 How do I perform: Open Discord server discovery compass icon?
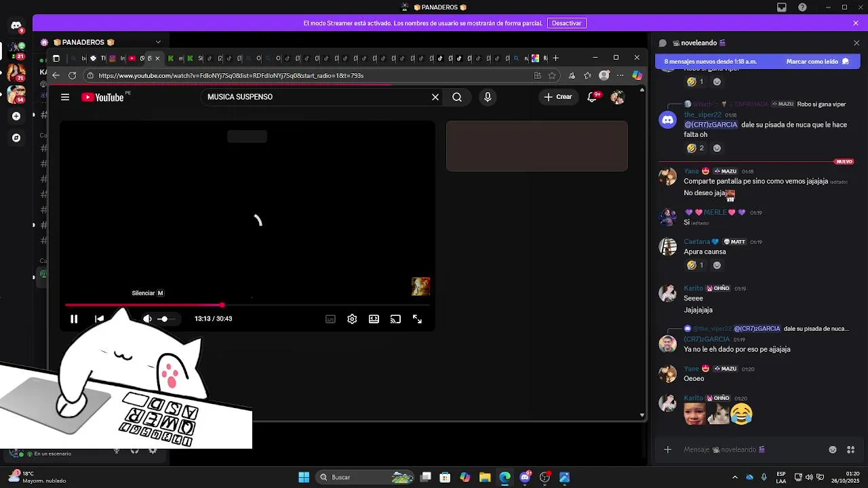[16, 138]
